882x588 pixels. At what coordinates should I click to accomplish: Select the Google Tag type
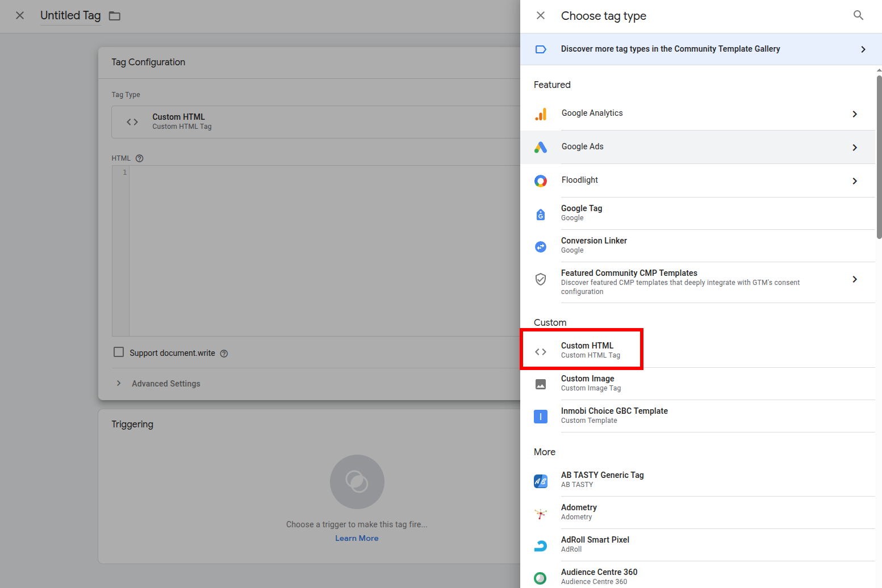click(x=697, y=213)
